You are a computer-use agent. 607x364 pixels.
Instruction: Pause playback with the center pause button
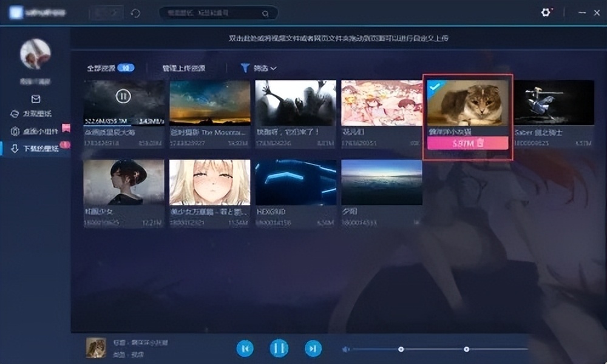pyautogui.click(x=279, y=348)
